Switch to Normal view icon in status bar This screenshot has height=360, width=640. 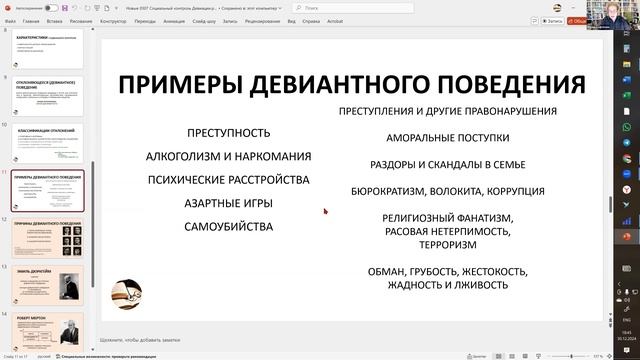tap(498, 356)
